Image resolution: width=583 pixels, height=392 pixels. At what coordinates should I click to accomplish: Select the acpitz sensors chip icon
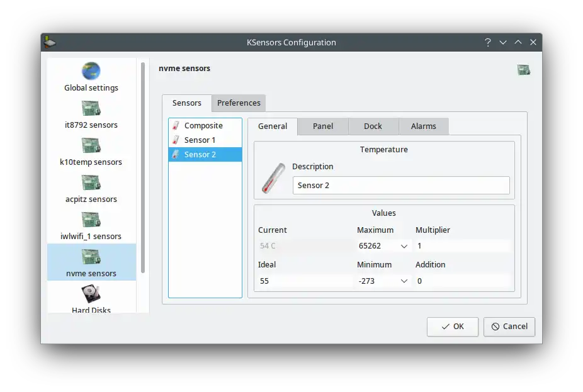click(x=91, y=183)
